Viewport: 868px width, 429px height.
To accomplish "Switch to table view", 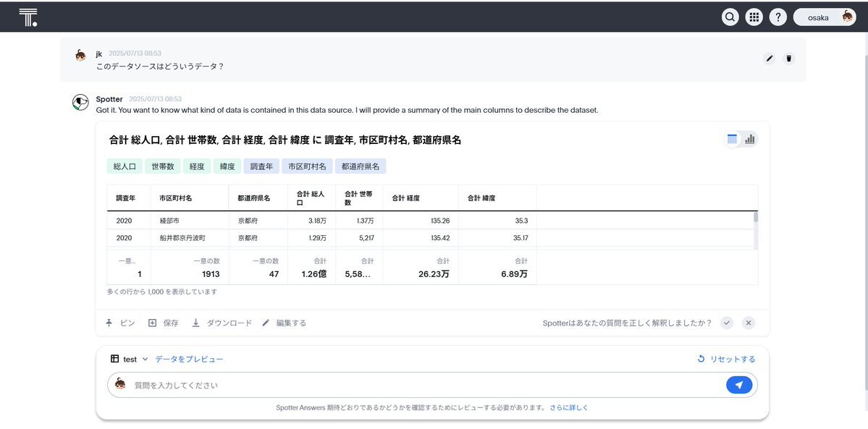I will click(733, 140).
